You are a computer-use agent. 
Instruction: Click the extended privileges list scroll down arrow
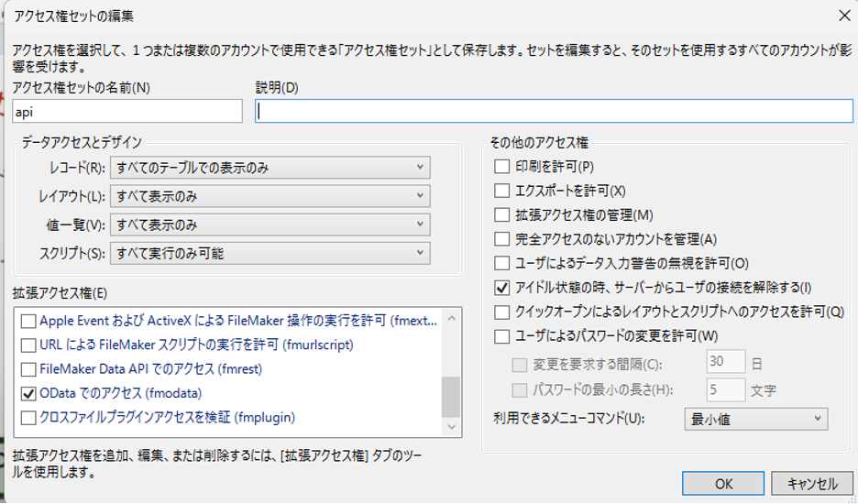[451, 428]
